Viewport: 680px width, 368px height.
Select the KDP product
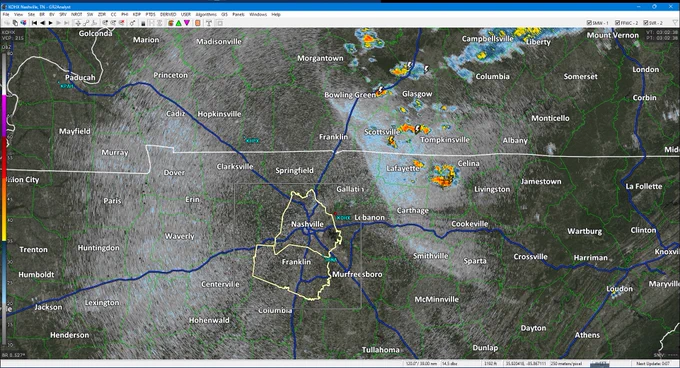(x=136, y=14)
